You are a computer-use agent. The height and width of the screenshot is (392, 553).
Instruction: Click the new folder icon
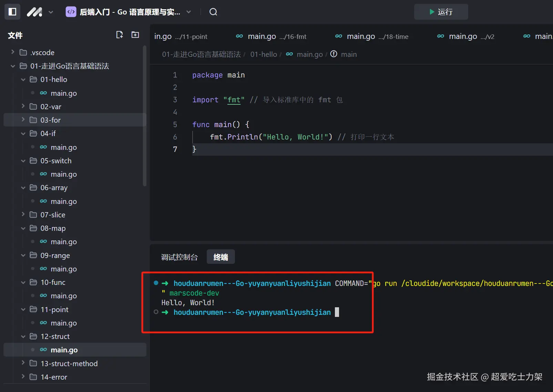tap(135, 35)
